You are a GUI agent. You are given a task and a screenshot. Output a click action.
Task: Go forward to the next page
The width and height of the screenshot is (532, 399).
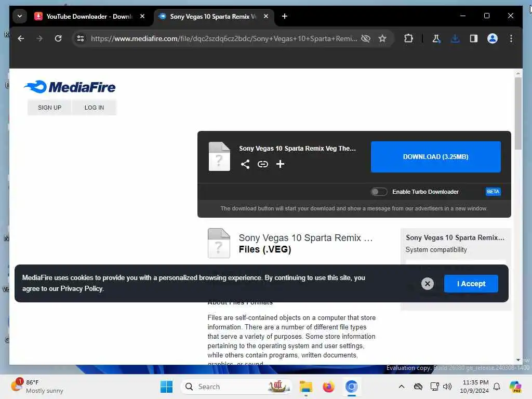click(39, 38)
